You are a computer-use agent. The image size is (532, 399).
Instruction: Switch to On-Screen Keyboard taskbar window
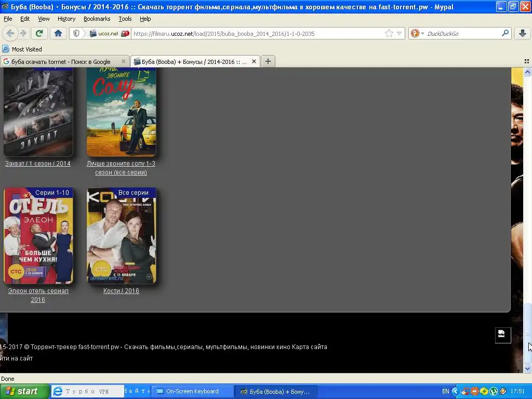click(192, 392)
